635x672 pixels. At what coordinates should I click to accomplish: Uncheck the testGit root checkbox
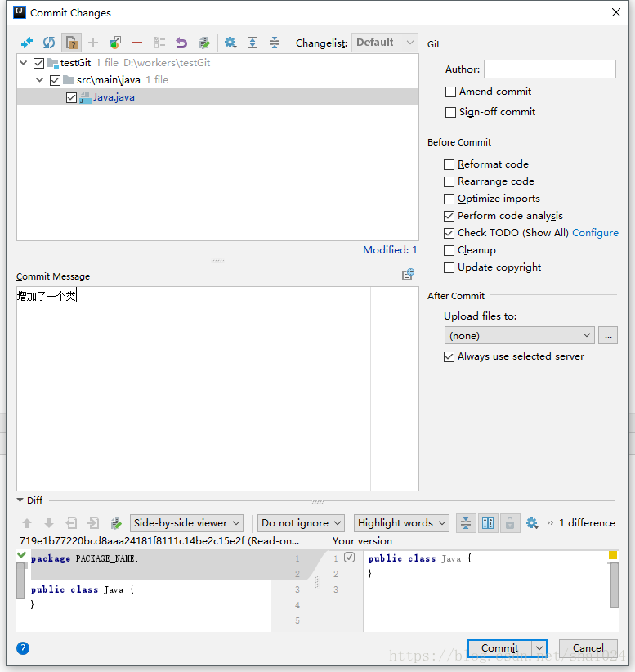pos(38,63)
